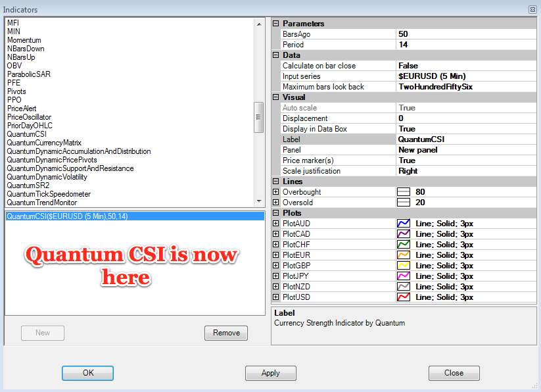Expand the PlotCAD plot settings
Screen dimensions: 541x392
(275, 234)
